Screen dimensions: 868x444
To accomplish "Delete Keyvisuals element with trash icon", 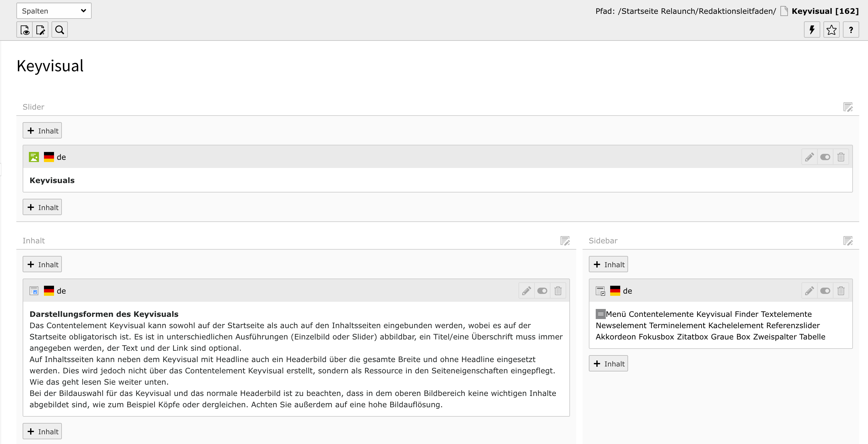I will [841, 157].
